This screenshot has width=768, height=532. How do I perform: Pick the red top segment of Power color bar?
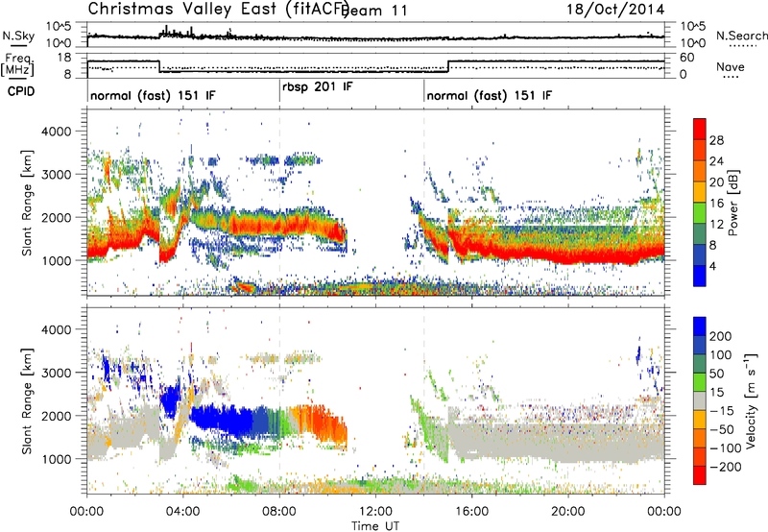pyautogui.click(x=700, y=129)
